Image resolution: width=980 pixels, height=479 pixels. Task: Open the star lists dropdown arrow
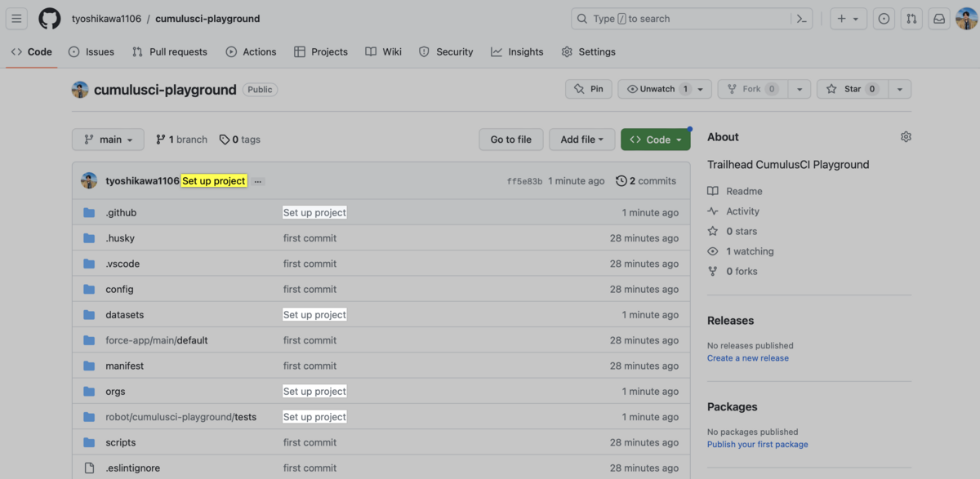899,89
